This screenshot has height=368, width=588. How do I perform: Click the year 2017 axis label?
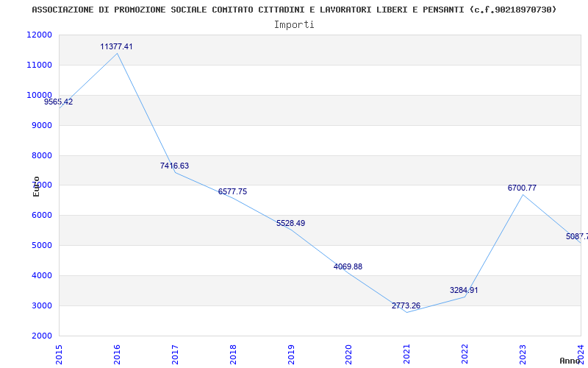pos(175,354)
